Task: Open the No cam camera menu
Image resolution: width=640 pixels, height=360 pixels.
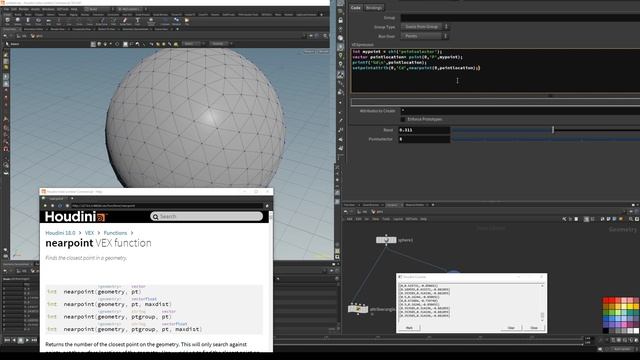Action: click(323, 52)
